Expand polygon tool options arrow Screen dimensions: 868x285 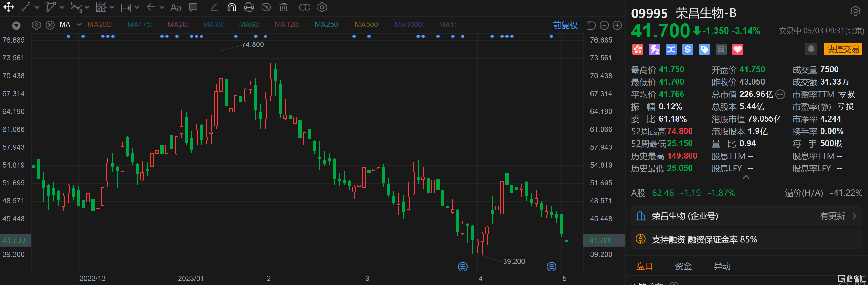point(62,7)
